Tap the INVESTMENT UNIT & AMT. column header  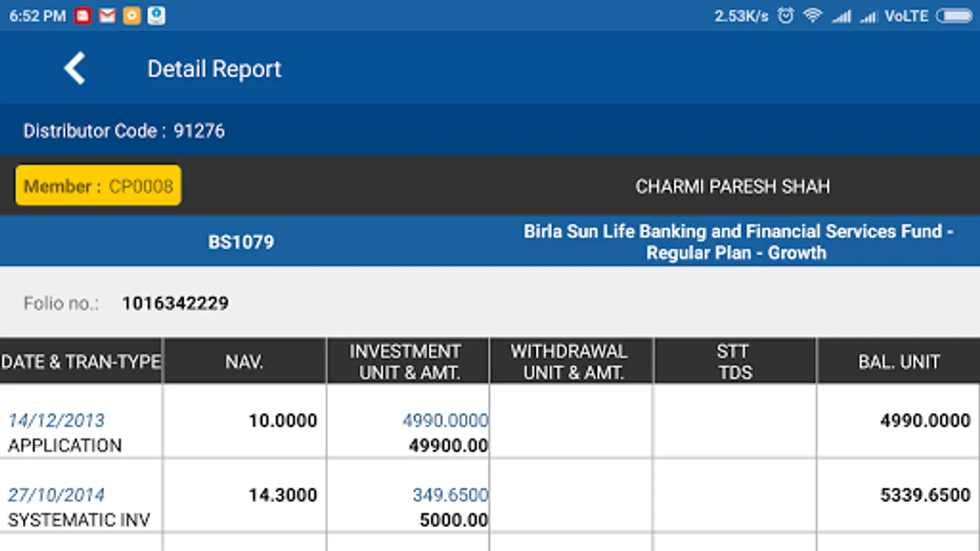408,362
